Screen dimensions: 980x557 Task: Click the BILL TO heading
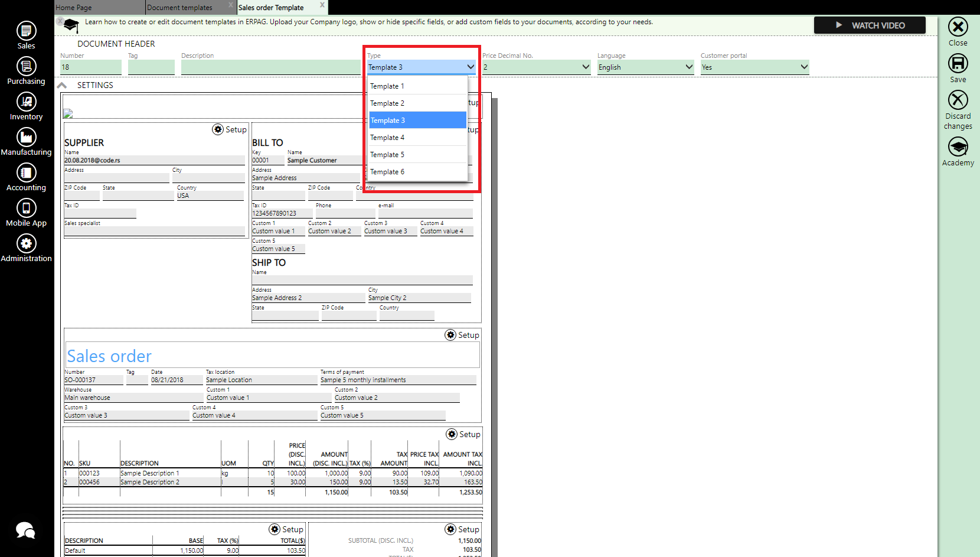pyautogui.click(x=267, y=143)
